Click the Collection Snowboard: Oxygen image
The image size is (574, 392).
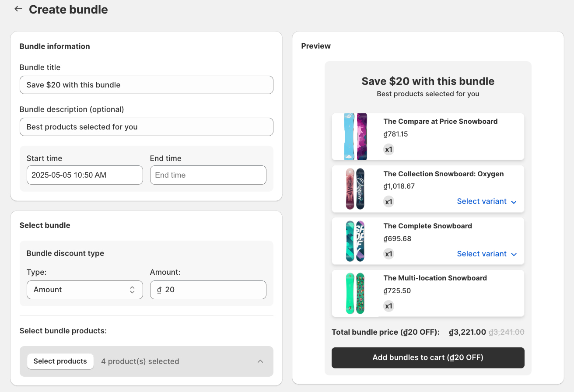pos(355,189)
